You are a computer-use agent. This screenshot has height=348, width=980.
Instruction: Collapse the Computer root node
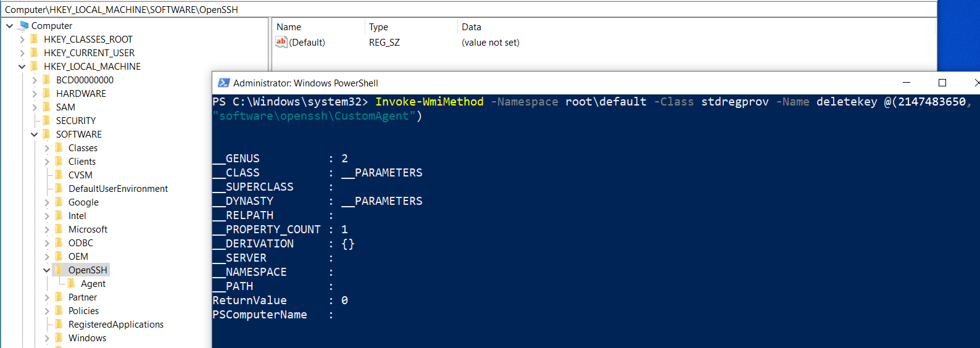(x=10, y=26)
